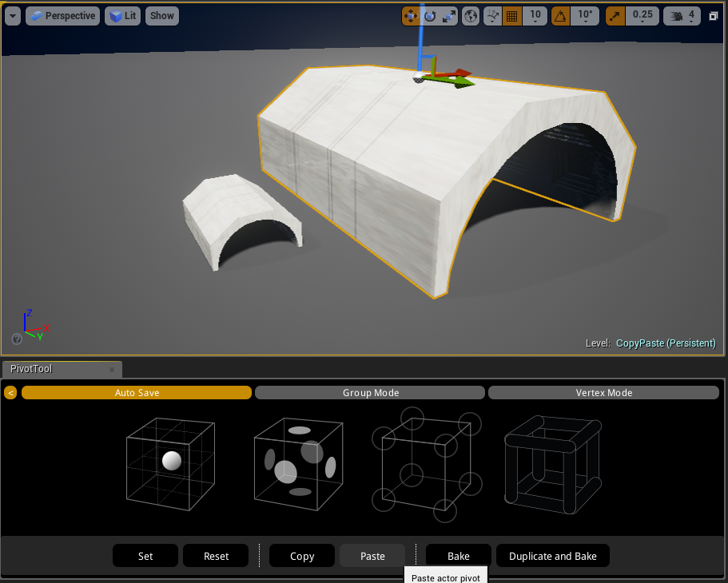
Task: Click the surface snapping icon
Action: [x=493, y=16]
